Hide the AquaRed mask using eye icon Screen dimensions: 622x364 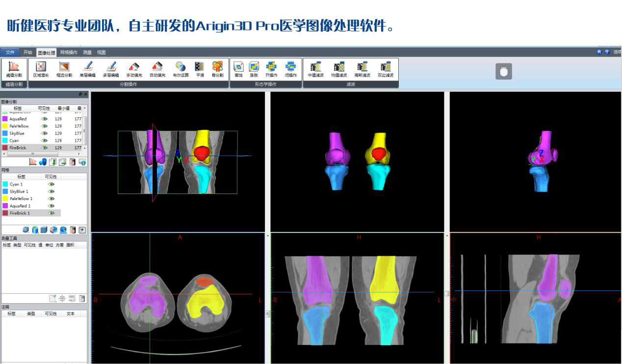point(44,119)
